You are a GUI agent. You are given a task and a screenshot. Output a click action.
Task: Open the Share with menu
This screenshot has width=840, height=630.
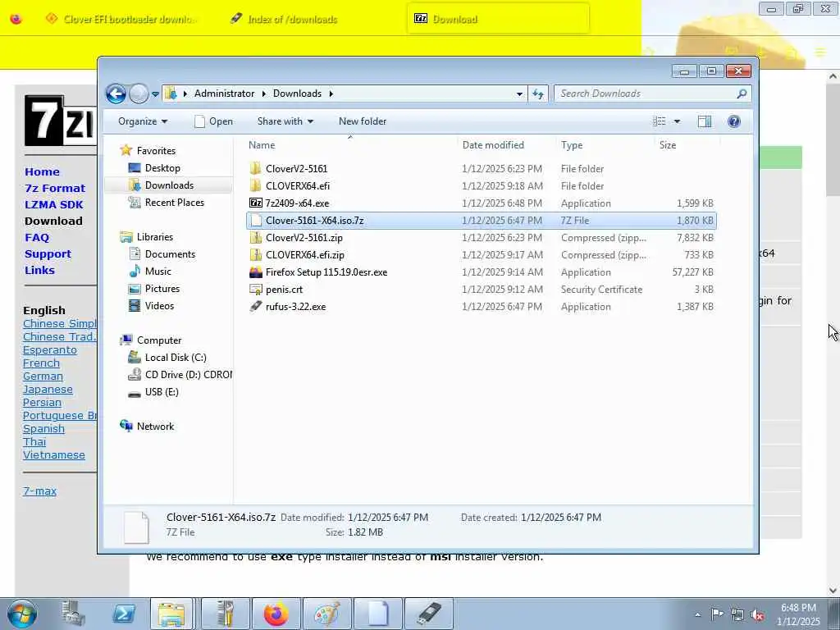(x=285, y=121)
